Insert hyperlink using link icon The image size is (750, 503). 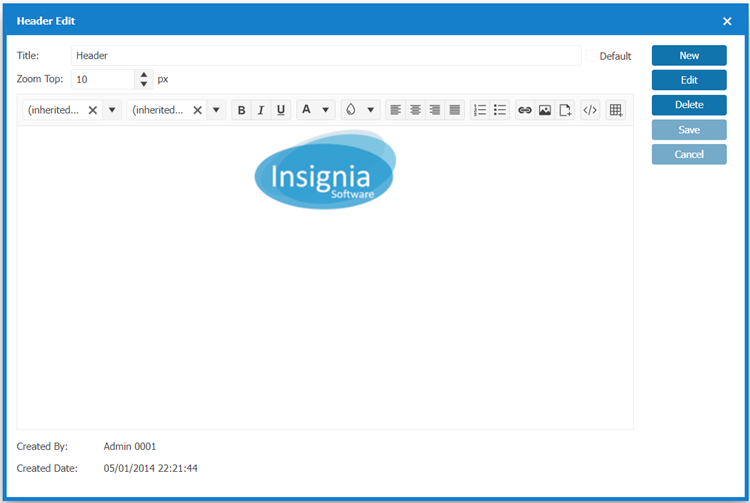coord(525,110)
